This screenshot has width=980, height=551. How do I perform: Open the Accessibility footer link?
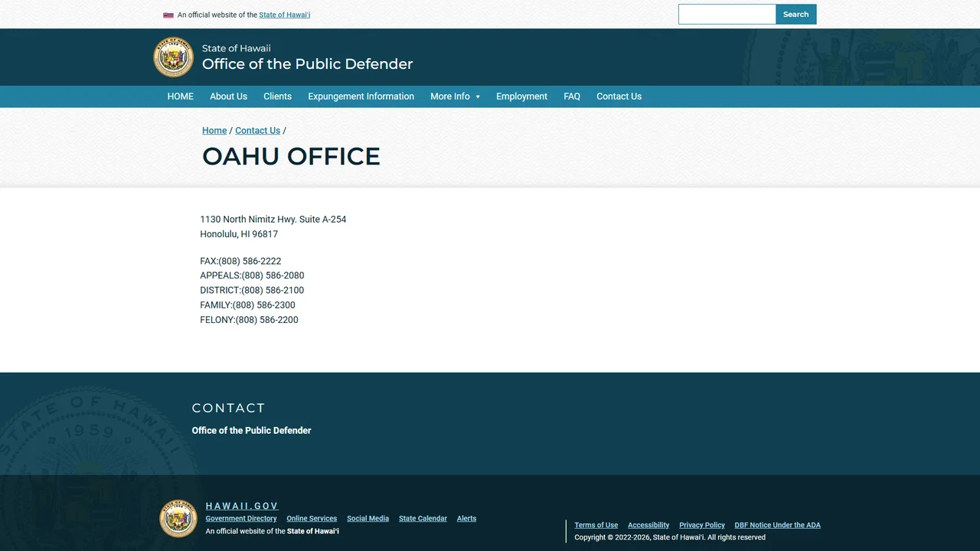click(648, 526)
